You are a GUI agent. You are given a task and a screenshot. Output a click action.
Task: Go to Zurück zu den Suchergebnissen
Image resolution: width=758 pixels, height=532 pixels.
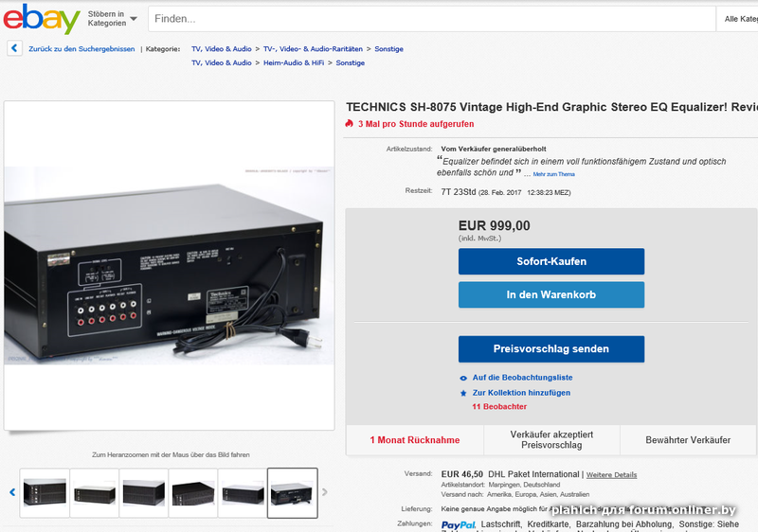click(81, 49)
